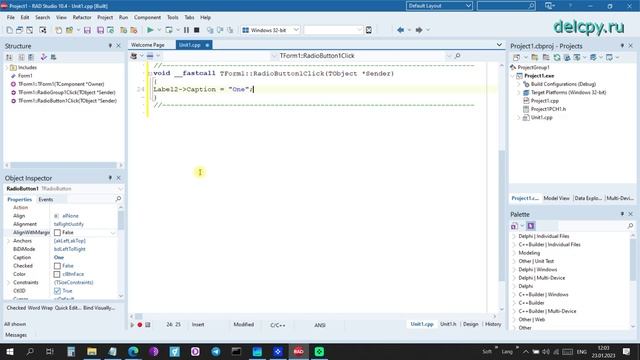Click the add folder icon in Projects toolbar
This screenshot has width=640, height=360.
(535, 58)
